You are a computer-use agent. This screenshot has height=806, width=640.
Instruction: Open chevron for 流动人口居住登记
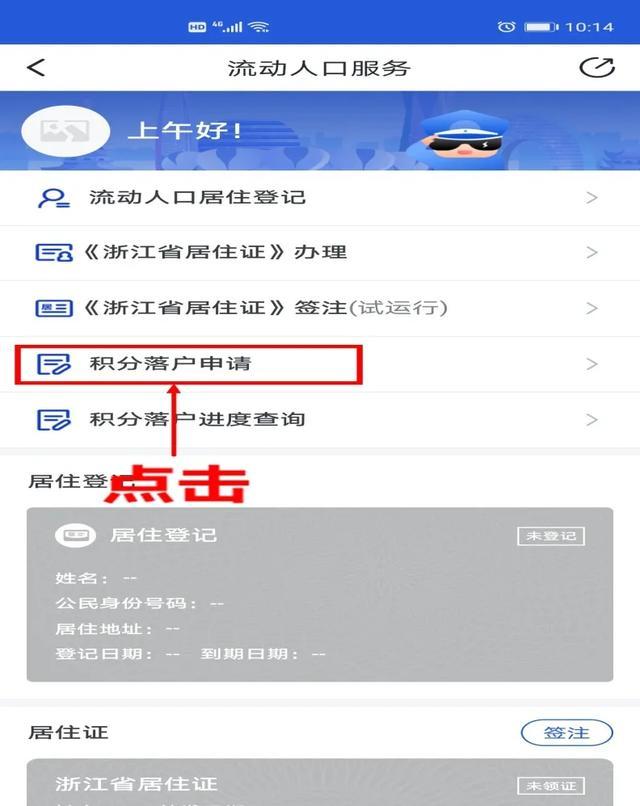click(592, 198)
